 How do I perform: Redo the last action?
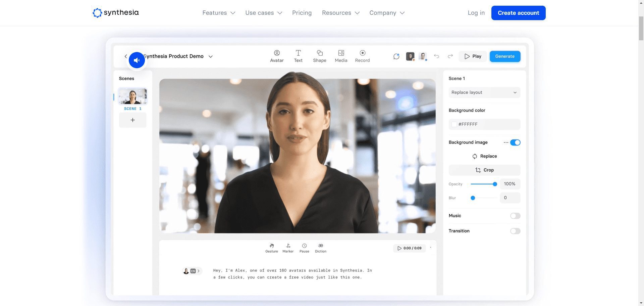pyautogui.click(x=450, y=56)
